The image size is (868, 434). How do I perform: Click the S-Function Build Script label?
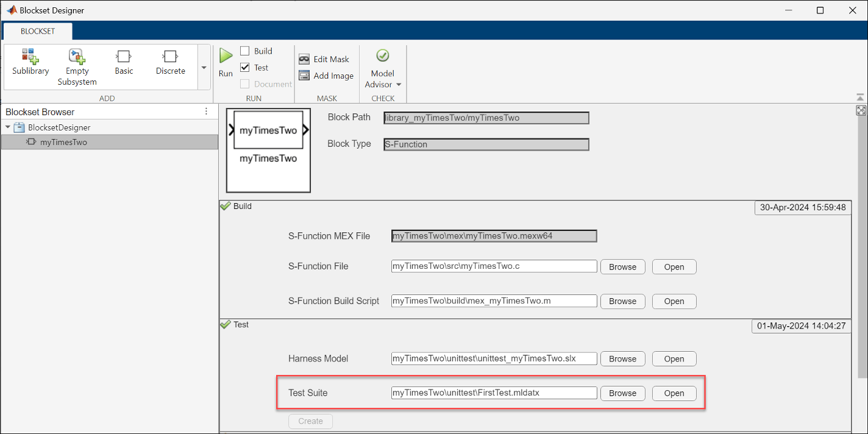pos(334,301)
